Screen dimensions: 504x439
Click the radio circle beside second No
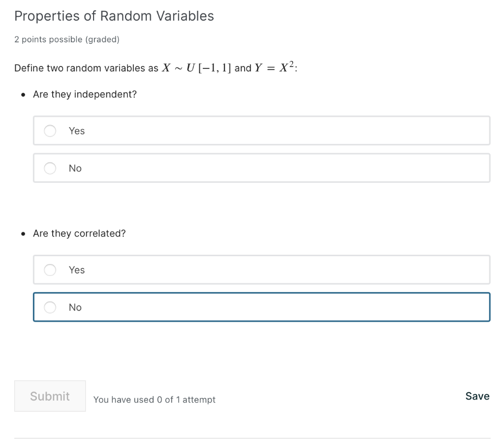tap(50, 307)
